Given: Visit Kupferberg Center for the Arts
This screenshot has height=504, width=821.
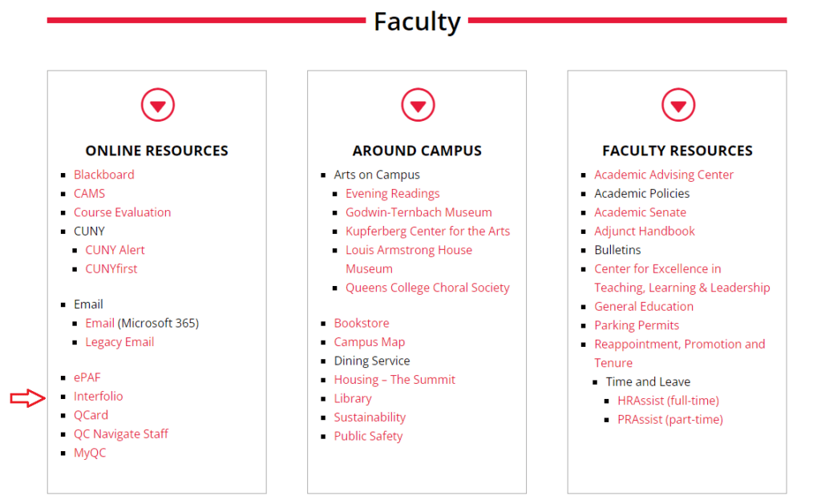Looking at the screenshot, I should pos(427,231).
